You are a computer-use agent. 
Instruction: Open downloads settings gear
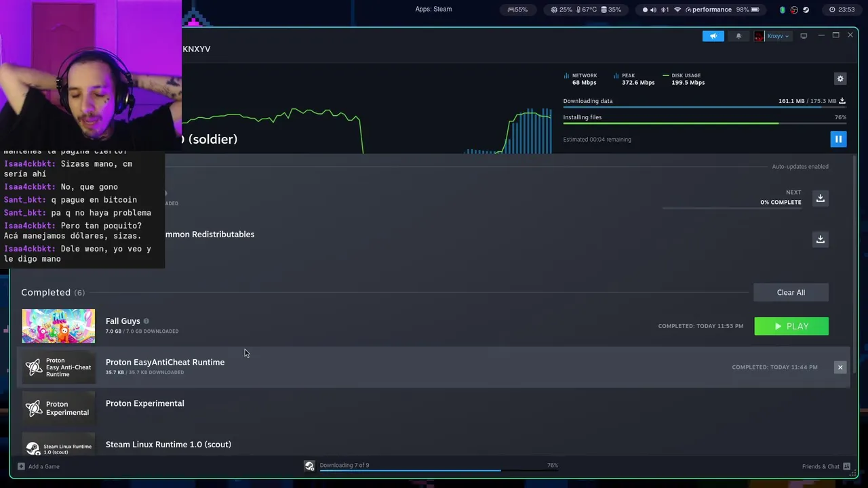[840, 79]
